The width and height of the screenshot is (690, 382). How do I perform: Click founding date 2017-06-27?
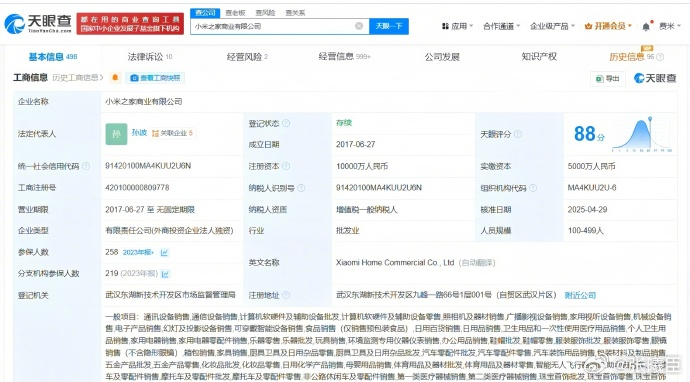click(x=356, y=144)
